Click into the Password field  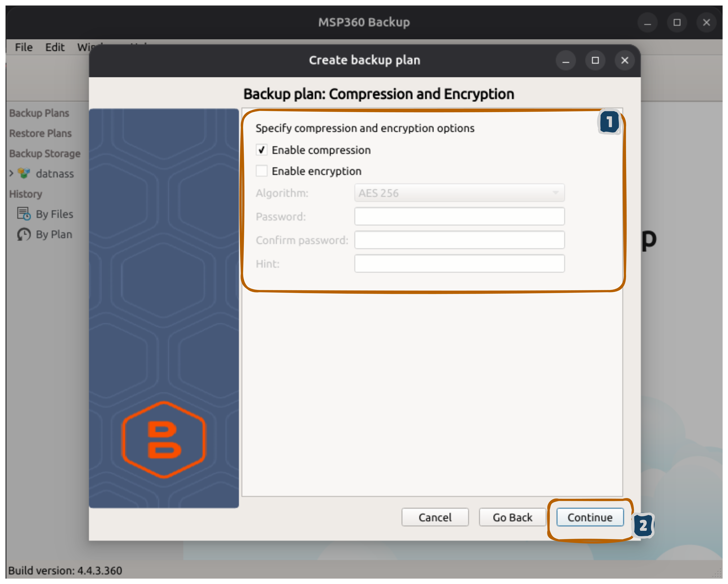click(459, 216)
